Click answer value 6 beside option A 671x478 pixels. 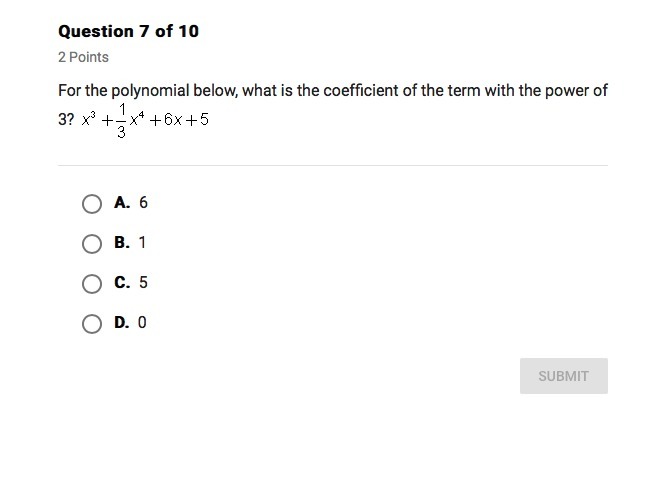point(143,203)
